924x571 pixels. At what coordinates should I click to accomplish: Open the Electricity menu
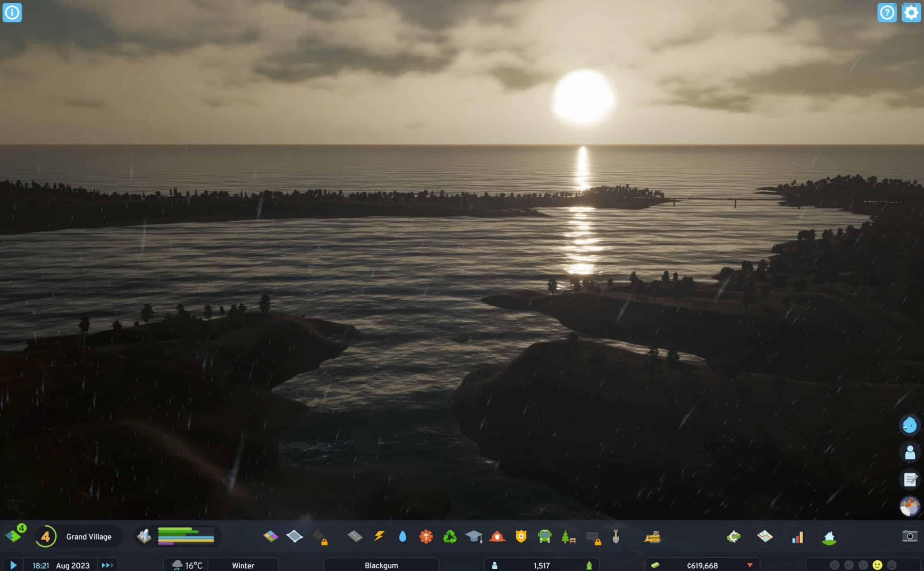(x=379, y=536)
